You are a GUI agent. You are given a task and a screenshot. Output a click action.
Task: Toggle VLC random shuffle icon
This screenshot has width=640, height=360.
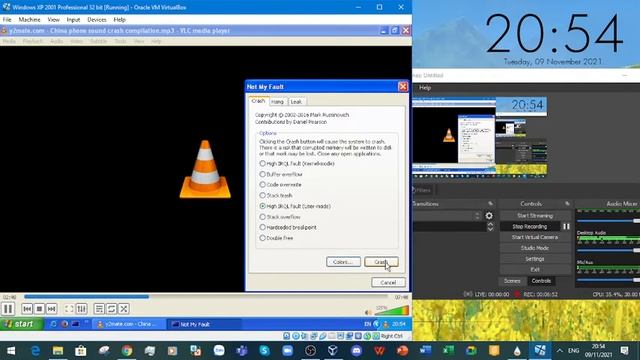tap(124, 309)
